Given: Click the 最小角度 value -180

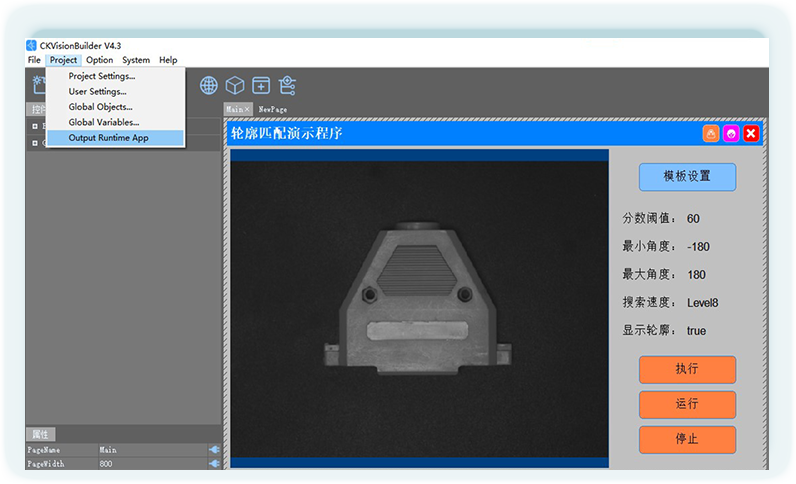Looking at the screenshot, I should coord(699,247).
